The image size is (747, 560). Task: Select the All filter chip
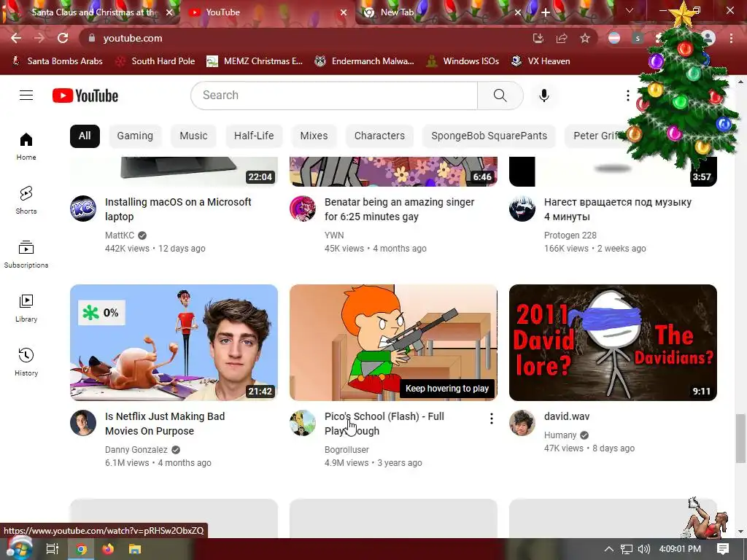pyautogui.click(x=85, y=136)
